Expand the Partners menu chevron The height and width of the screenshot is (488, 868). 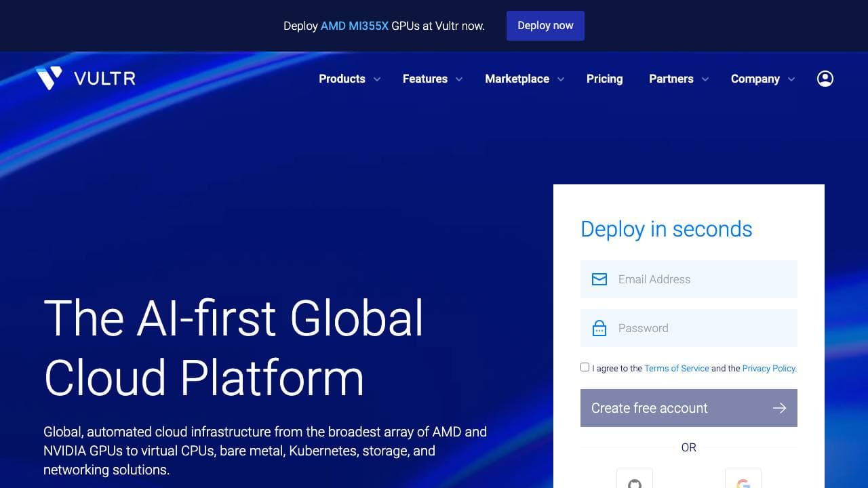pyautogui.click(x=705, y=79)
